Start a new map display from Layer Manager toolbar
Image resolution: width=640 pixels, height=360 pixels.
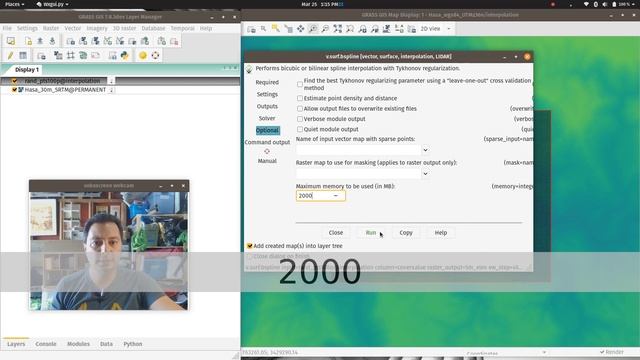(11, 41)
